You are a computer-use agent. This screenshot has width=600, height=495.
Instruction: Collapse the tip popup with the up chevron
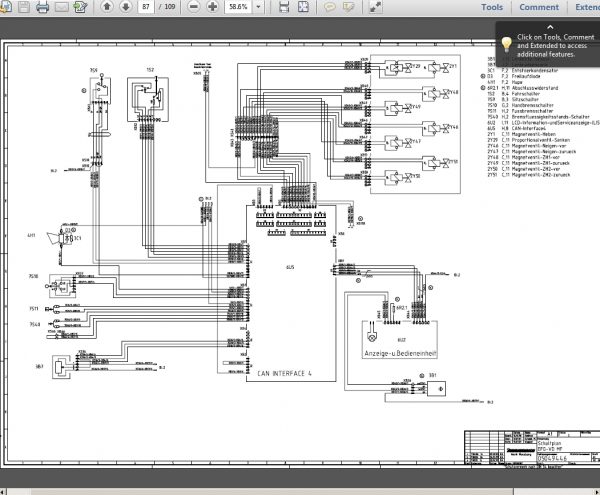click(x=550, y=27)
